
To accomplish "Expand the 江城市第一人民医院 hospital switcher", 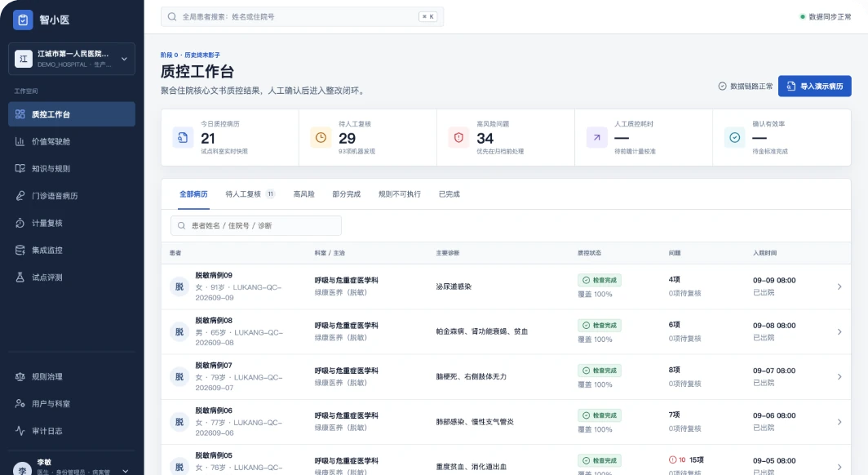I will click(x=72, y=59).
